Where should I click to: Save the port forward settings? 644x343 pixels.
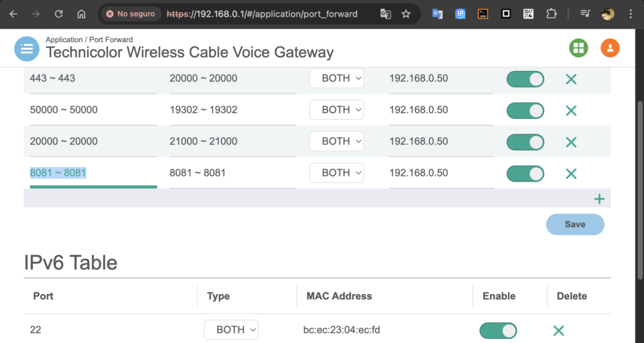(575, 224)
